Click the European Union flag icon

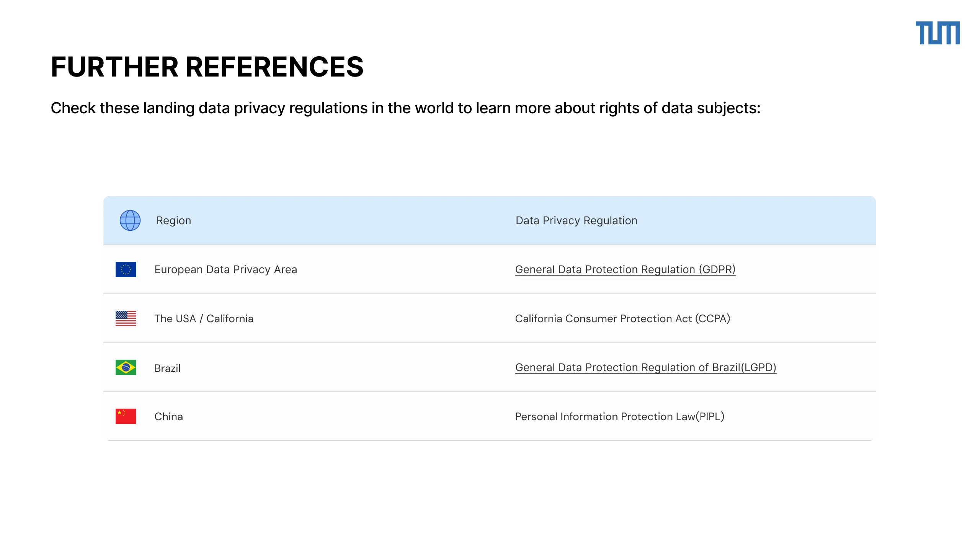pyautogui.click(x=126, y=269)
